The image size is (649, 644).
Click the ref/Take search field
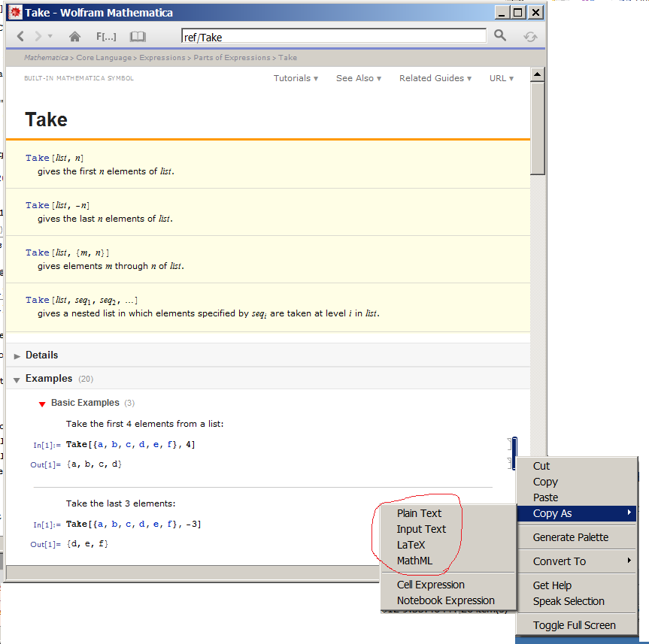[x=334, y=37]
